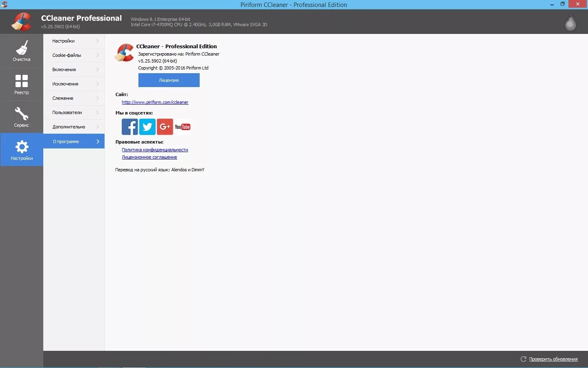Open the Исключения submenu item

coord(74,84)
